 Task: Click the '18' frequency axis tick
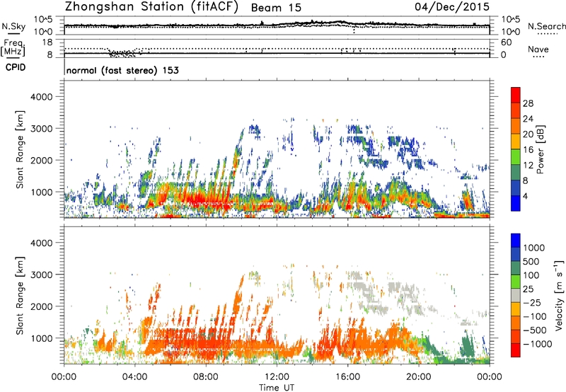[x=48, y=42]
